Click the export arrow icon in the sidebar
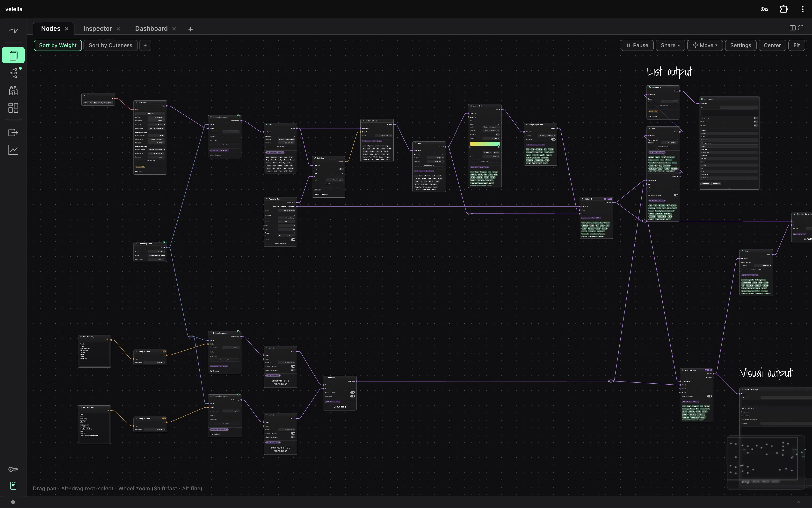The image size is (812, 508). [x=14, y=133]
